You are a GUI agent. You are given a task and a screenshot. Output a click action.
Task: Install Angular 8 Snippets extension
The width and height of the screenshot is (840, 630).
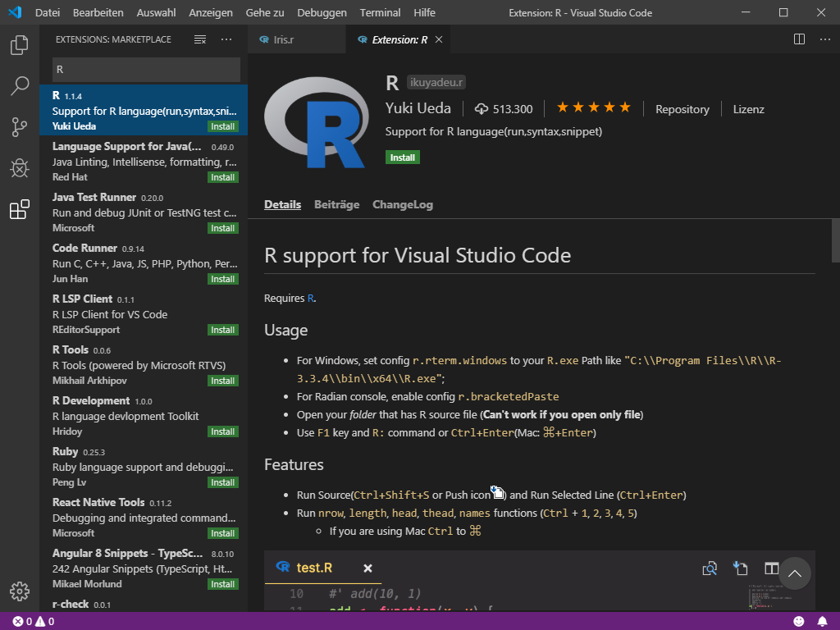pyautogui.click(x=223, y=584)
